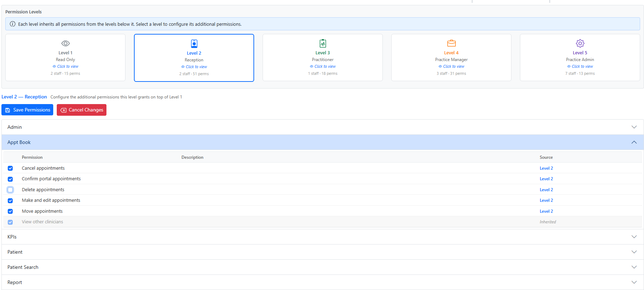The width and height of the screenshot is (644, 290).
Task: Select the Level 1 Read Only card
Action: tap(66, 58)
